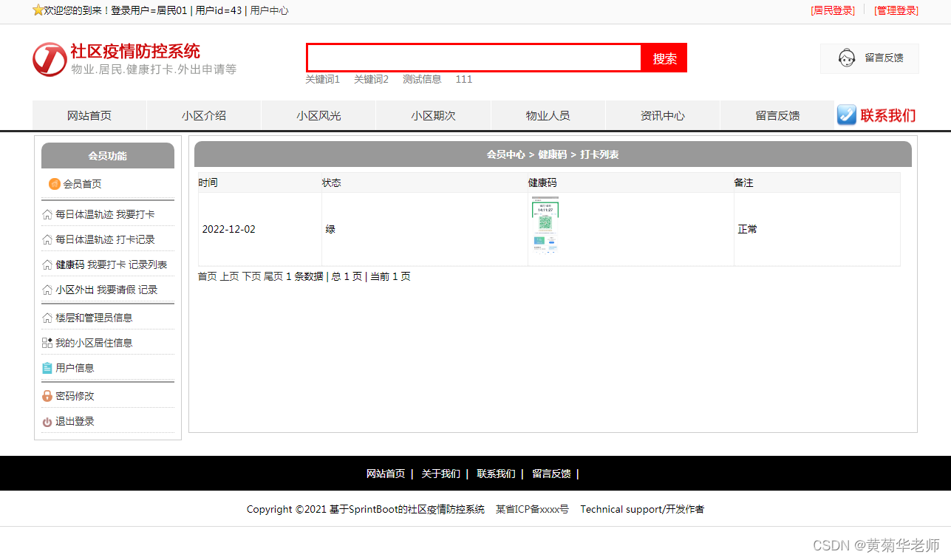This screenshot has height=560, width=951.
Task: Click the house icon beside 每日体温轨迹 打卡记录
Action: (47, 240)
